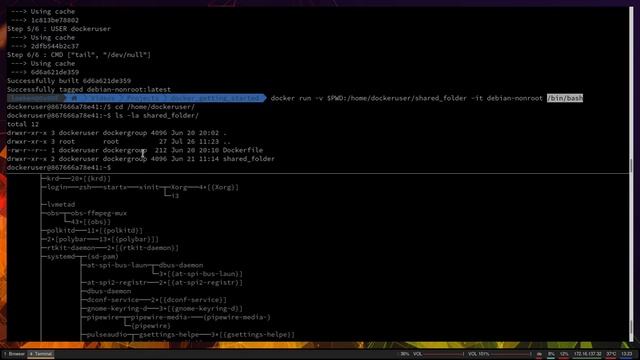Click the 43*[{obs}] tree row
The image size is (640, 360).
click(x=88, y=222)
